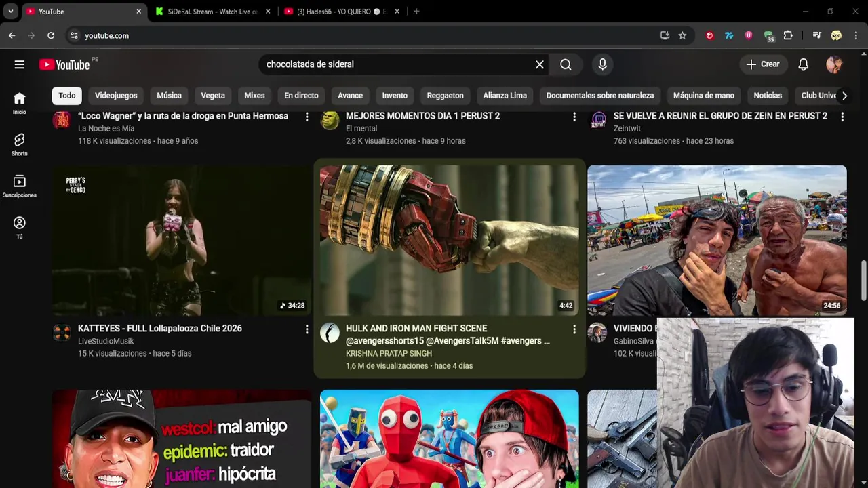This screenshot has height=488, width=868.
Task: Start voice search with microphone icon
Action: pyautogui.click(x=602, y=64)
